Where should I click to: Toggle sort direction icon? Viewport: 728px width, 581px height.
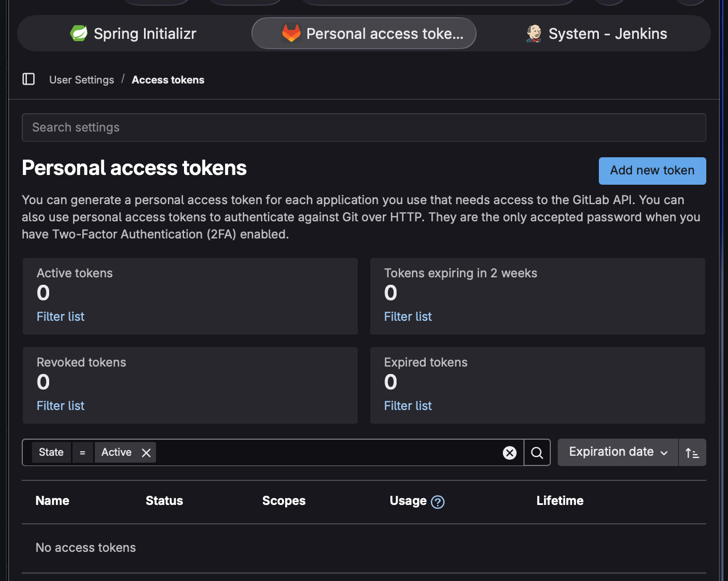tap(692, 453)
